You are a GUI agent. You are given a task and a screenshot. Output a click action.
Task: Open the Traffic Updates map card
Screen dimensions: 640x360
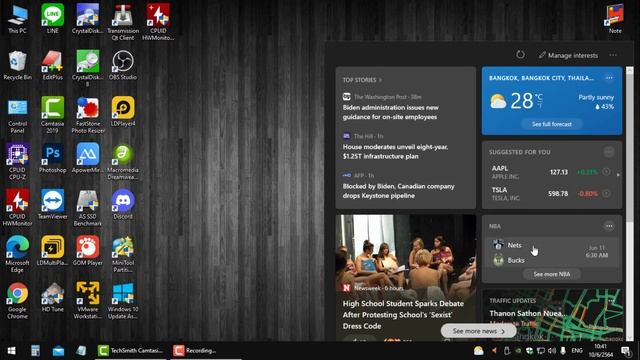pos(552,315)
